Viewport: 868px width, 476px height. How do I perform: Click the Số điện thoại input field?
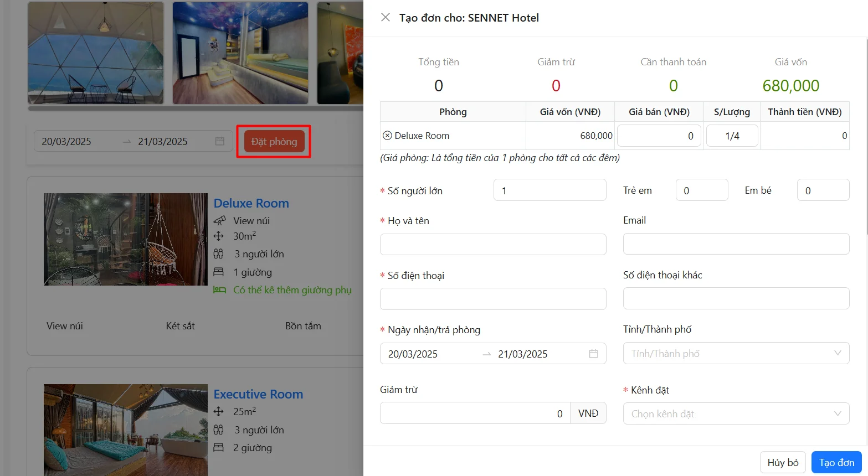(x=492, y=299)
